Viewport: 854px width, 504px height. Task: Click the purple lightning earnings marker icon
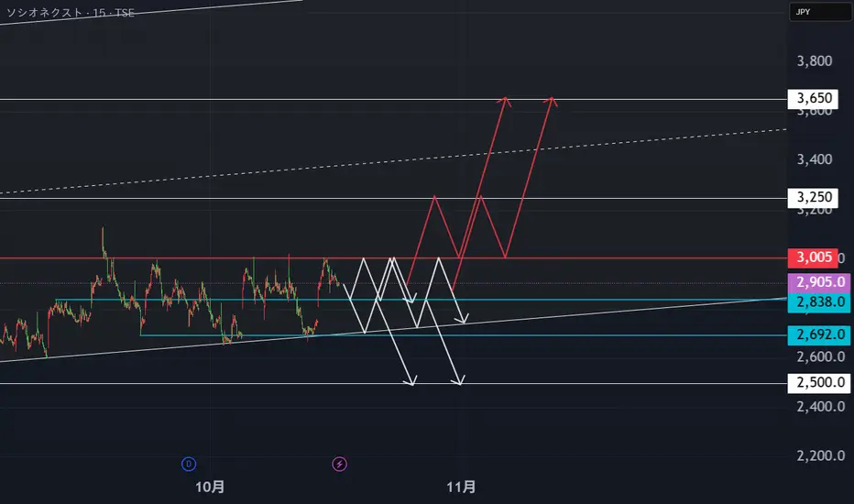(x=339, y=465)
